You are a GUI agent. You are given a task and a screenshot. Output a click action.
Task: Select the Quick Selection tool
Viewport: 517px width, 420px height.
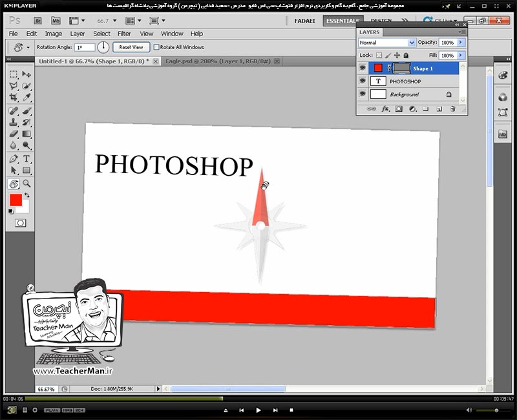click(26, 86)
